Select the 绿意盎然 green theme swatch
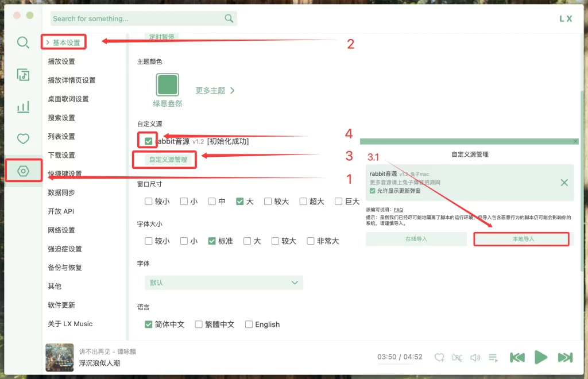The height and width of the screenshot is (379, 588). pyautogui.click(x=168, y=85)
